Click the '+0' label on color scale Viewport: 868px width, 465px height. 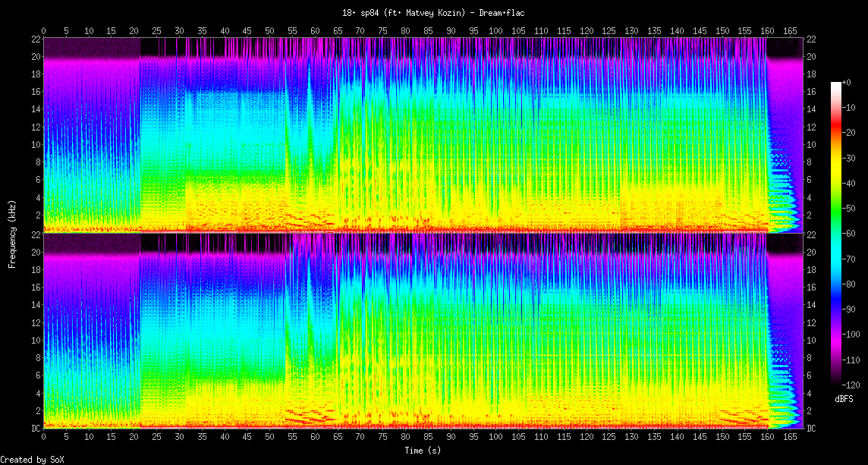(848, 82)
